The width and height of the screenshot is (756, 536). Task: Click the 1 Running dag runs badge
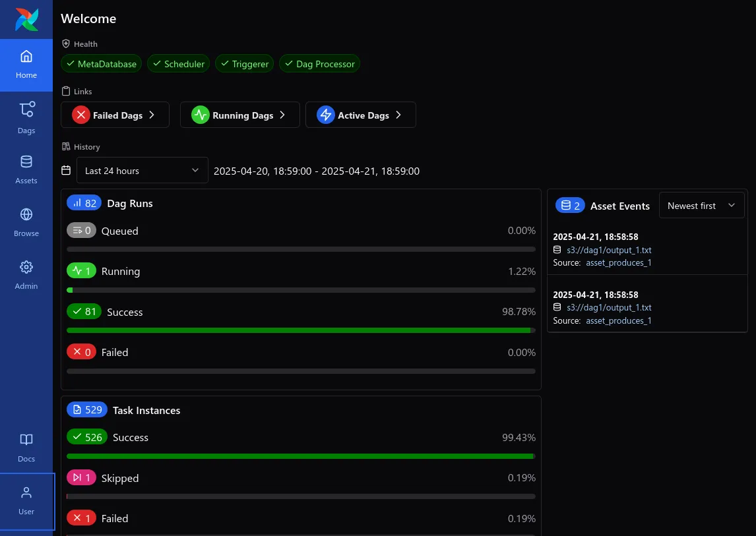pos(81,271)
